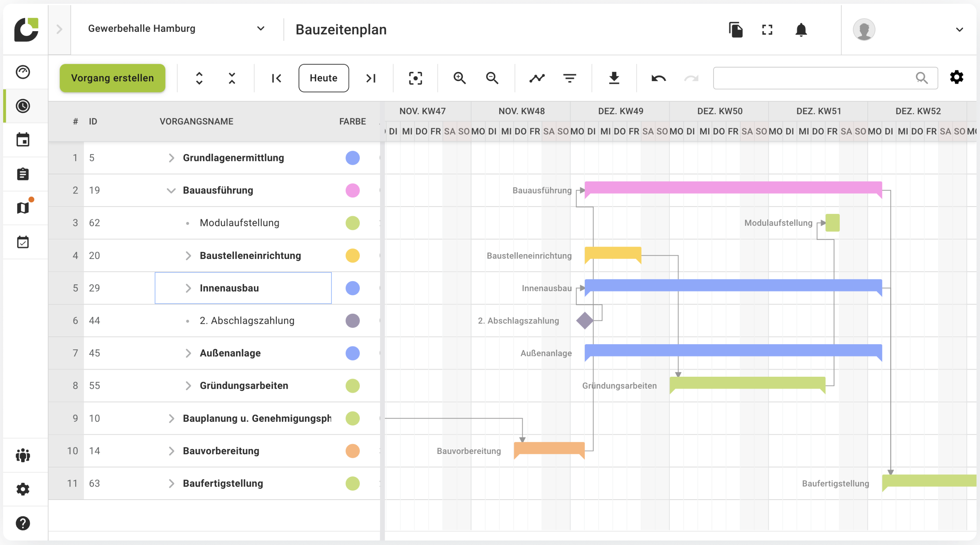This screenshot has width=980, height=545.
Task: Zoom into the Gantt chart timeline
Action: click(460, 78)
